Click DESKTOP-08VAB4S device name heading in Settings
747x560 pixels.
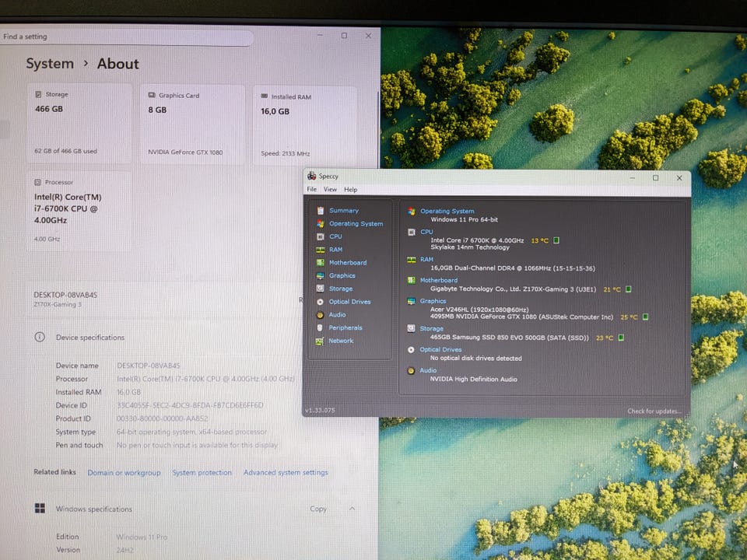[65, 295]
